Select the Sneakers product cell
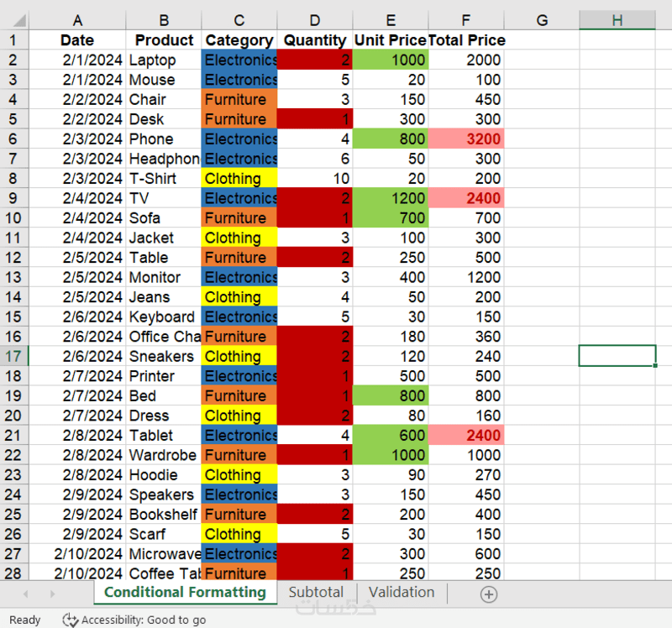 pyautogui.click(x=164, y=356)
